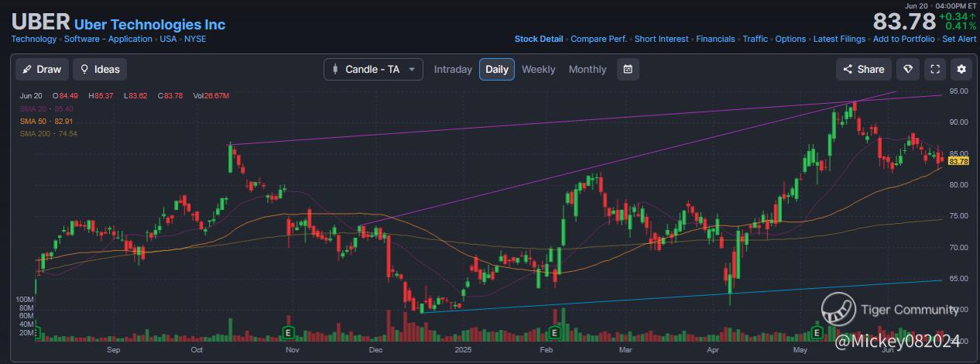Open the NYSE exchange link

tap(195, 39)
